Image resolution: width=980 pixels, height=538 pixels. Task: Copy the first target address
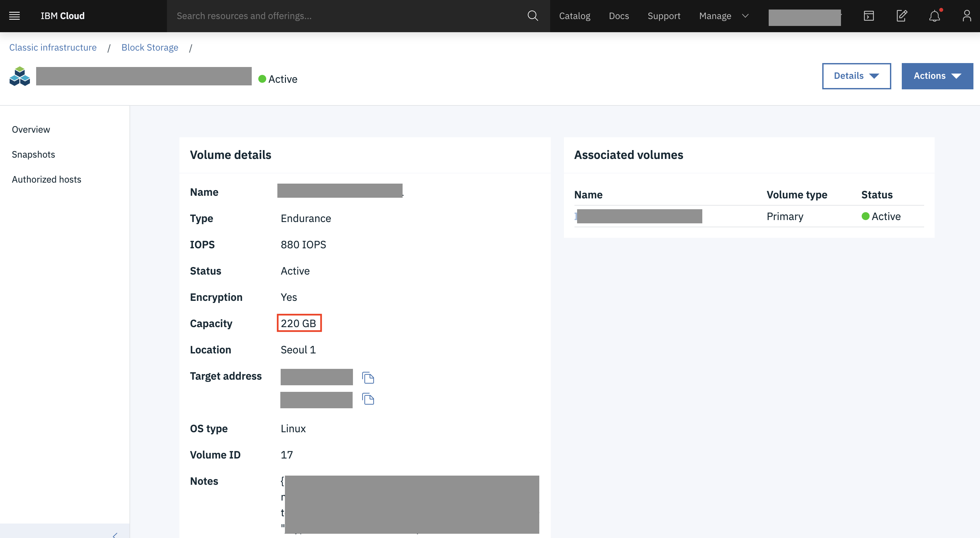click(368, 377)
